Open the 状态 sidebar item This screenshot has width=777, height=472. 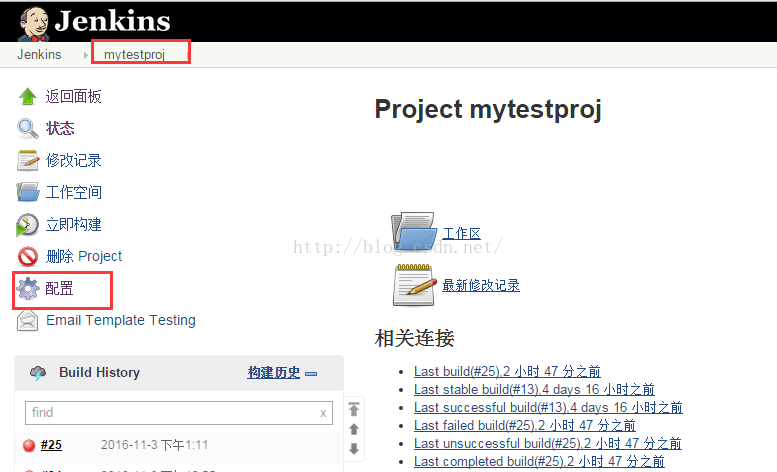point(60,128)
